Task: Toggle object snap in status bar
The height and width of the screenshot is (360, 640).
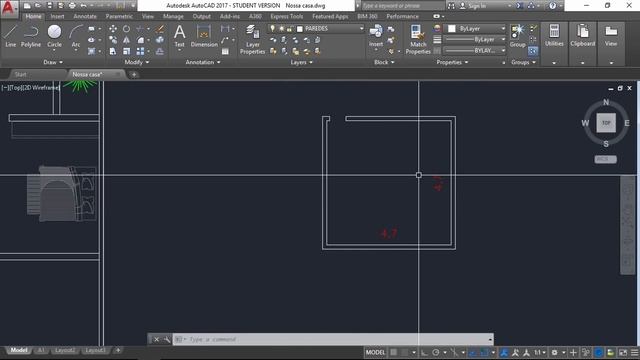Action: coord(484,352)
